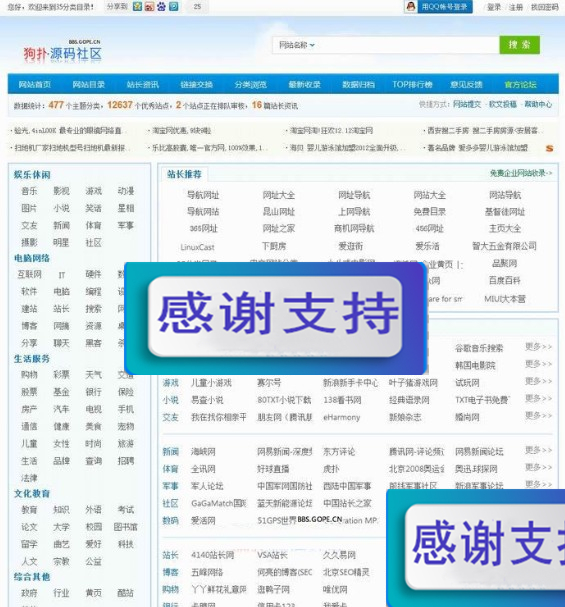Image resolution: width=565 pixels, height=607 pixels.
Task: Open 韩国电影院 site link
Action: click(x=475, y=365)
